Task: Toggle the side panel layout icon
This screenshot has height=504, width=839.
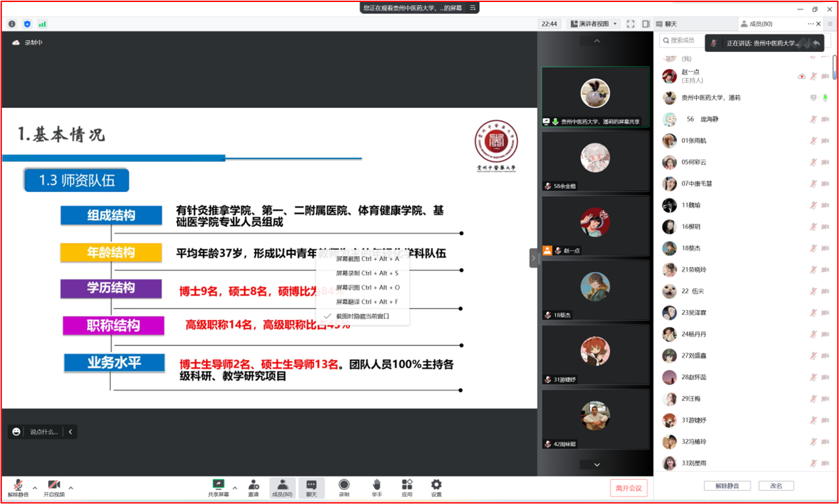Action: (x=646, y=24)
